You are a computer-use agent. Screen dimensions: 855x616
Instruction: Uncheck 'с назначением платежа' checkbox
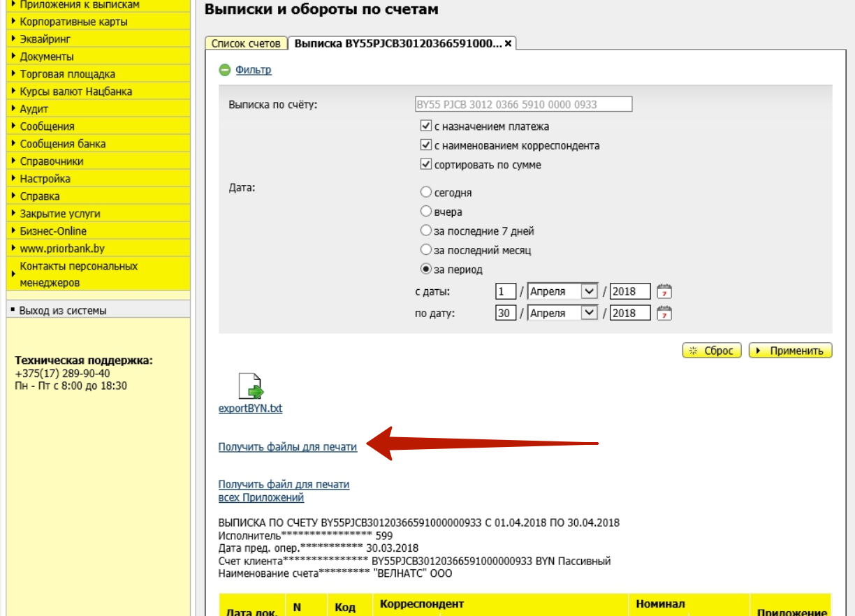[x=425, y=126]
